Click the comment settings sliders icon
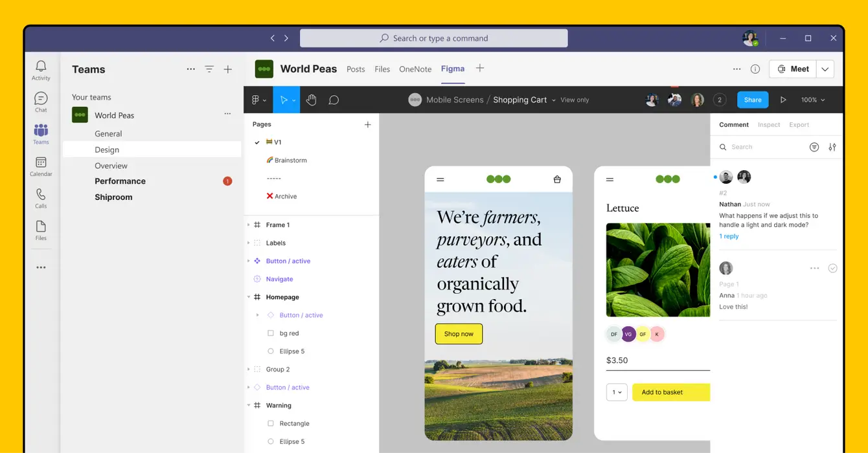The width and height of the screenshot is (868, 453). click(x=832, y=147)
